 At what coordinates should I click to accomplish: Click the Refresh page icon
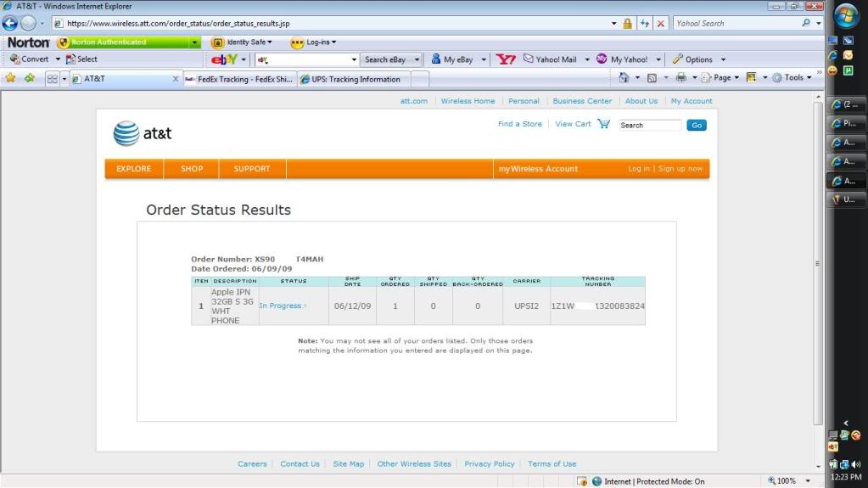point(644,23)
